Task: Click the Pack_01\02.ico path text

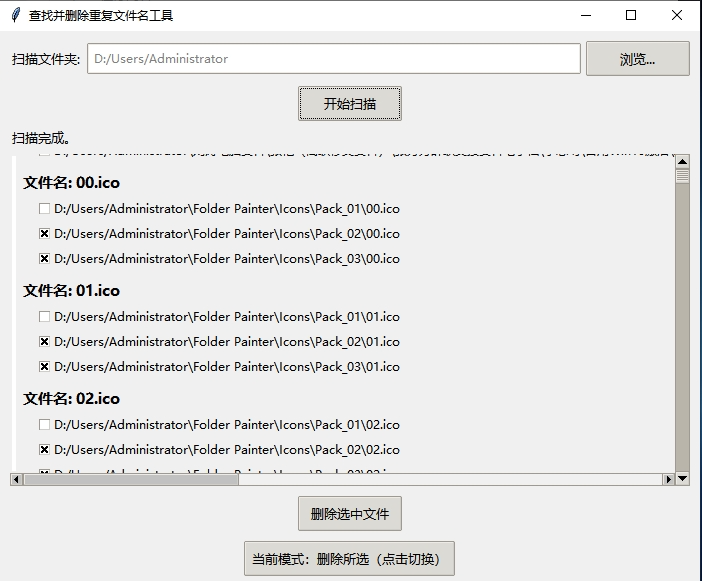Action: pos(227,425)
